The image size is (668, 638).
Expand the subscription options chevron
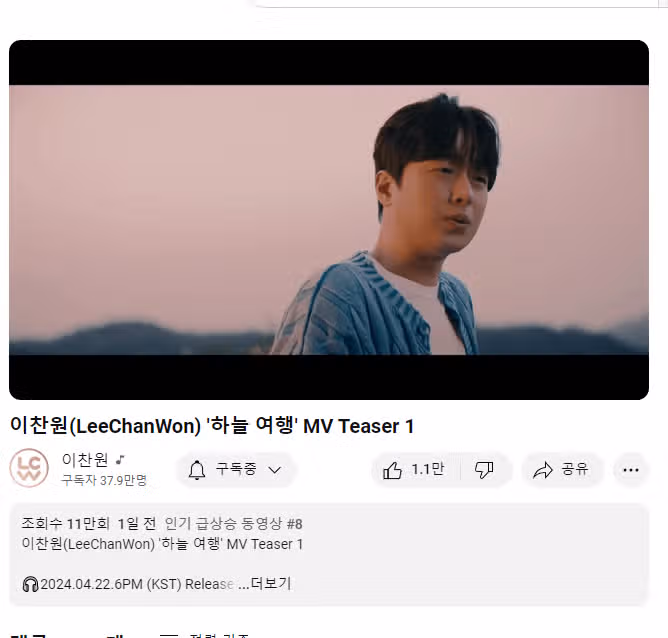coord(275,470)
